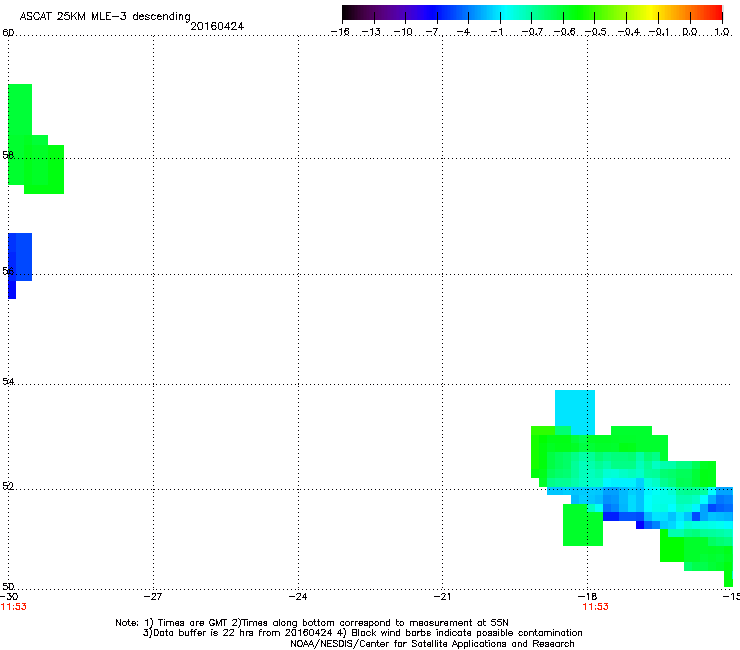Screen dimensions: 740x650
Task: Click the latitude label '52'
Action: pos(8,486)
